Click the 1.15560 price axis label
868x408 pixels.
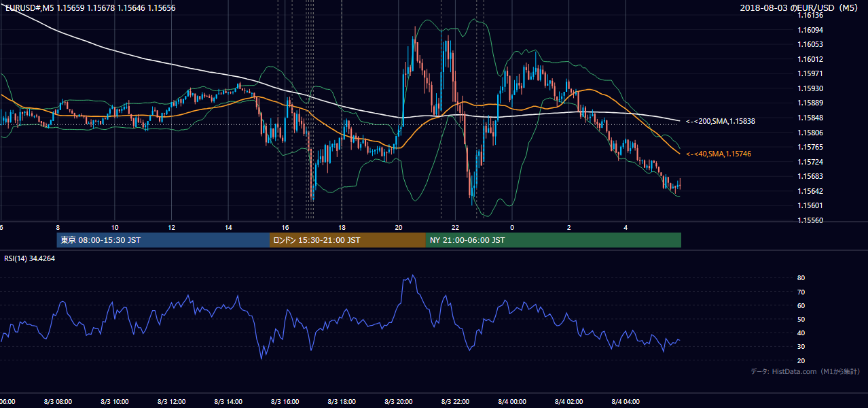coord(811,220)
